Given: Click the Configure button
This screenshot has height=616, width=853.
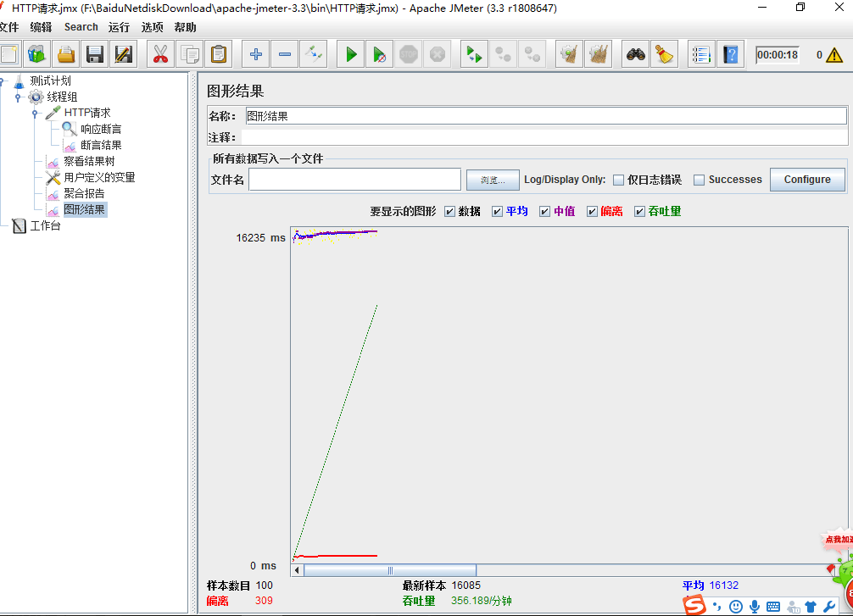Looking at the screenshot, I should click(x=807, y=180).
